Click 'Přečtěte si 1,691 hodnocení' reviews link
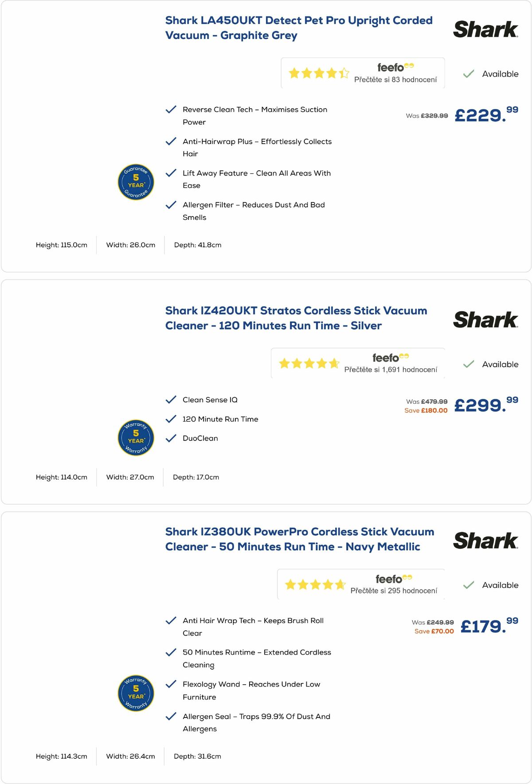 pos(391,370)
